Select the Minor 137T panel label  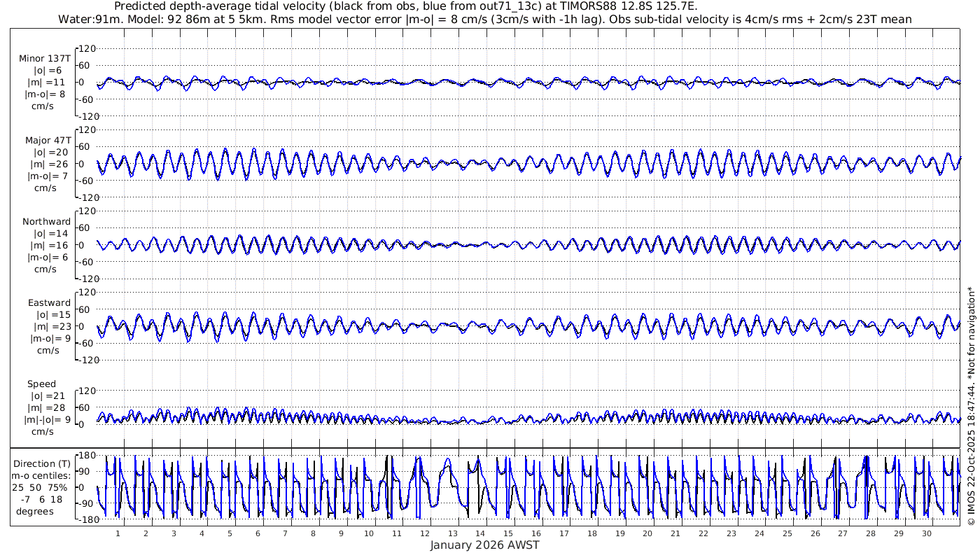click(45, 59)
